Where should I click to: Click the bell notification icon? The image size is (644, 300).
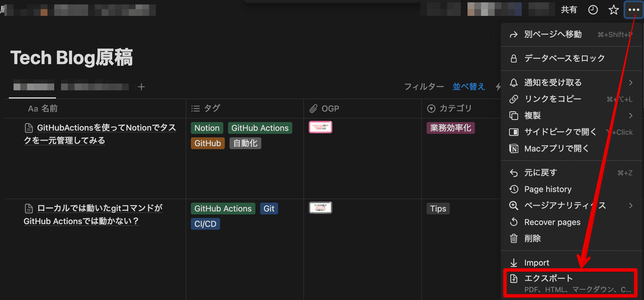point(513,83)
